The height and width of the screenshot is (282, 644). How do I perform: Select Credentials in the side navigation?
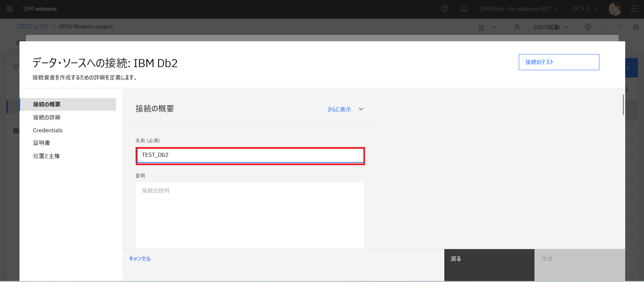[x=68, y=130]
